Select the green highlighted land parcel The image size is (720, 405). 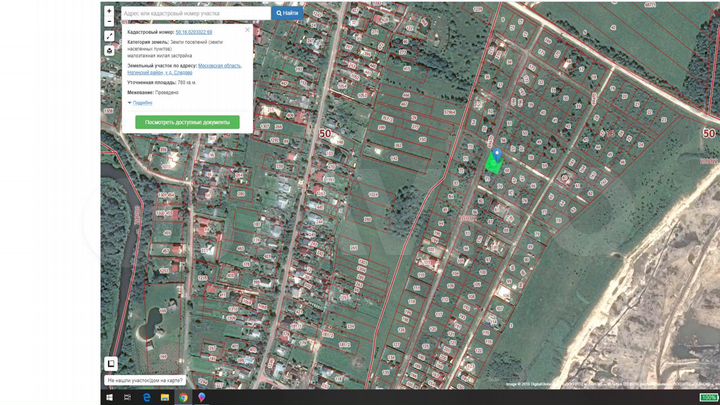[494, 165]
